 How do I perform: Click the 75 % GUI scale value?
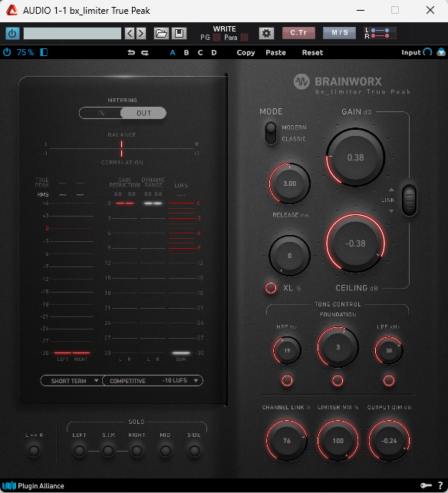tap(25, 52)
